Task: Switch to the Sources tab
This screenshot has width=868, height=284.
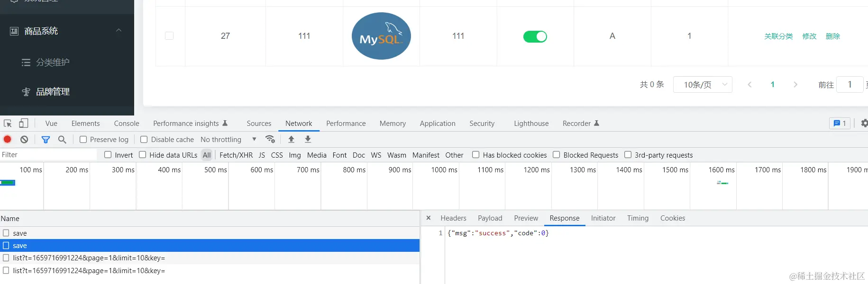Action: click(259, 124)
